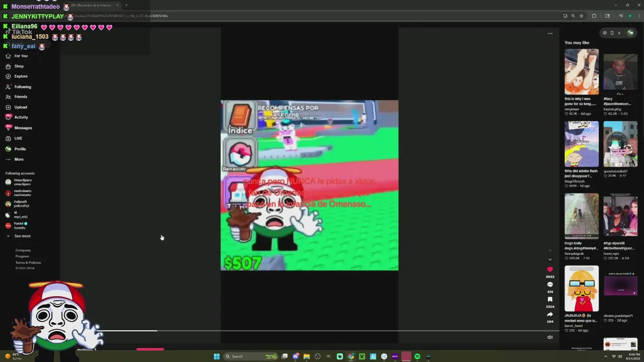Open the Chrome profile avatar
The width and height of the screenshot is (644, 362).
tap(630, 16)
